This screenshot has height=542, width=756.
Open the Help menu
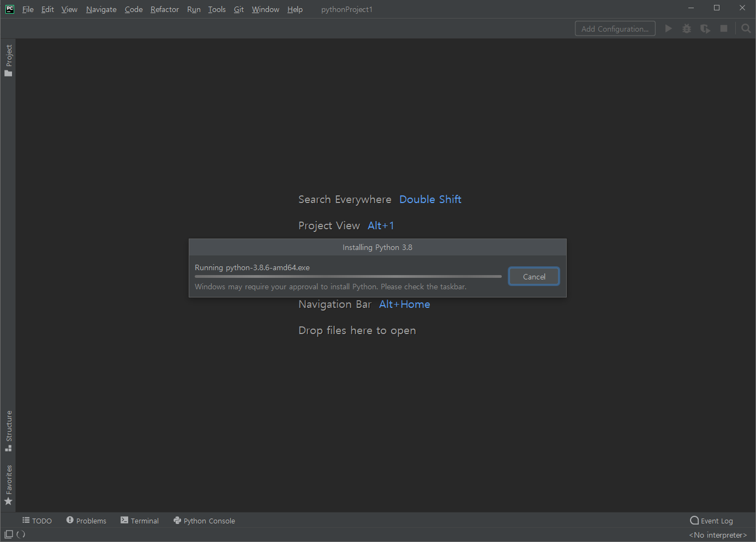coord(295,9)
